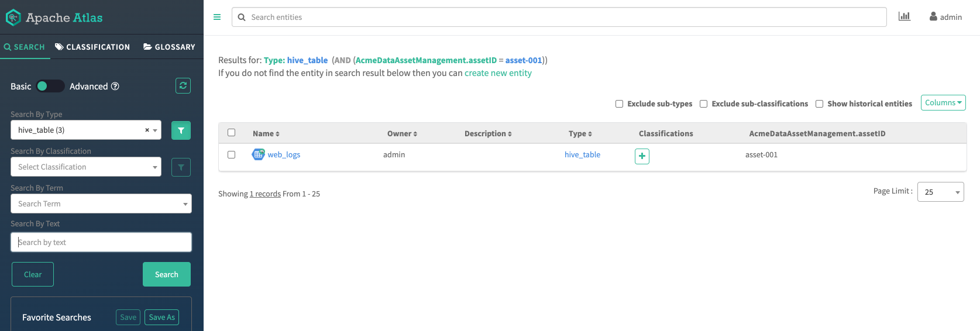980x331 pixels.
Task: Click the Classifications column header
Action: click(666, 133)
